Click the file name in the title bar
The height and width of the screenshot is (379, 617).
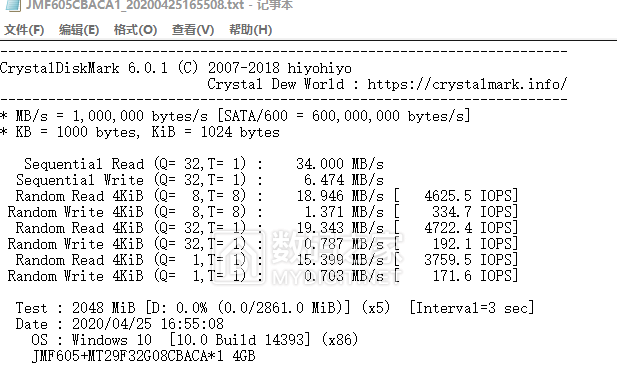point(135,5)
